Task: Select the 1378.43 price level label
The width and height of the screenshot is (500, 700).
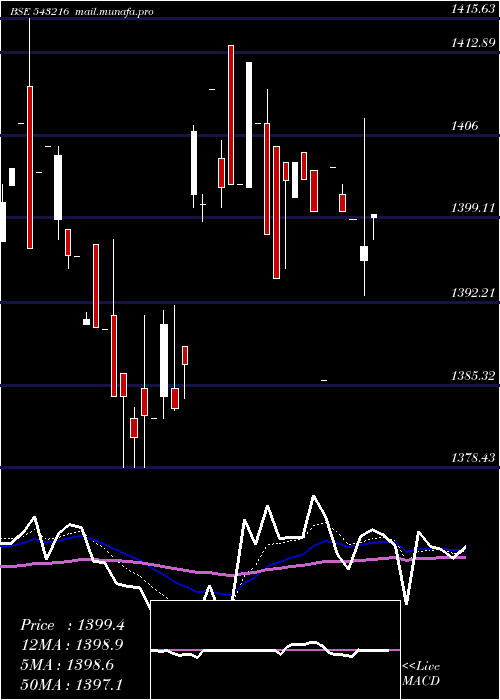Action: [473, 458]
